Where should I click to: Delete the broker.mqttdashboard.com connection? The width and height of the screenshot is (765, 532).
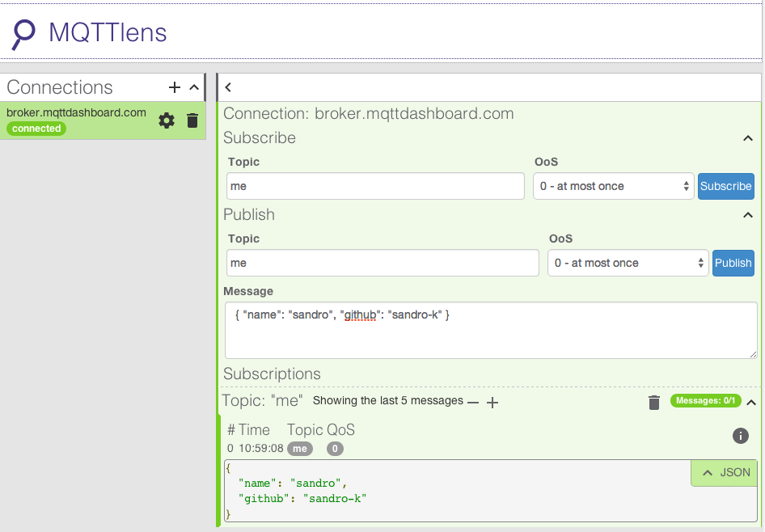[x=192, y=120]
